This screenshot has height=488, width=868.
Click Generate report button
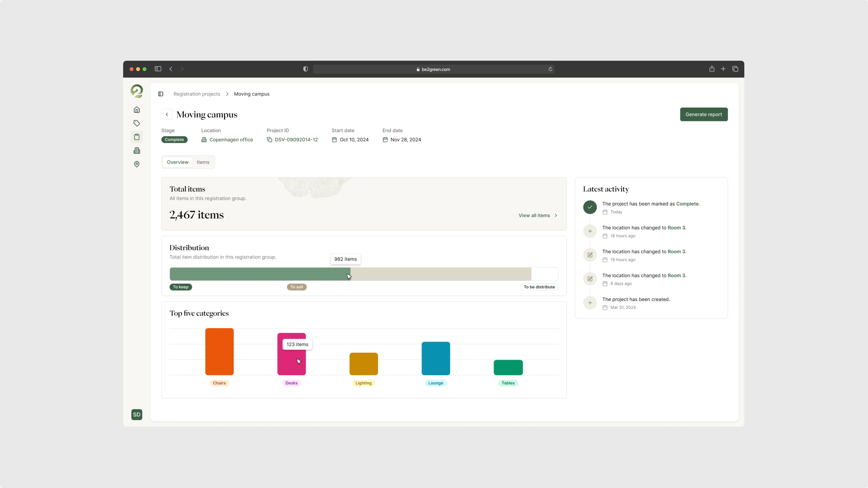pos(704,114)
